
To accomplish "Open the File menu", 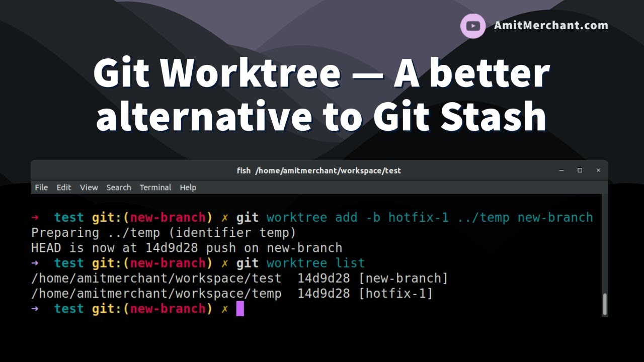I will pos(41,188).
